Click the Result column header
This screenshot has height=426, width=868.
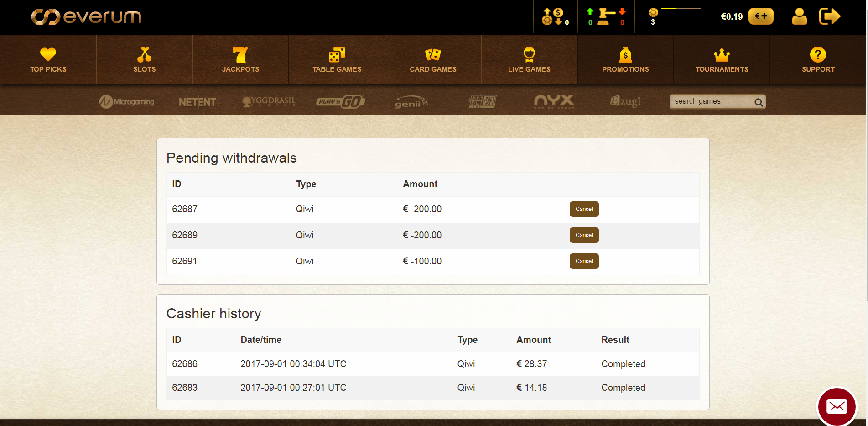615,340
